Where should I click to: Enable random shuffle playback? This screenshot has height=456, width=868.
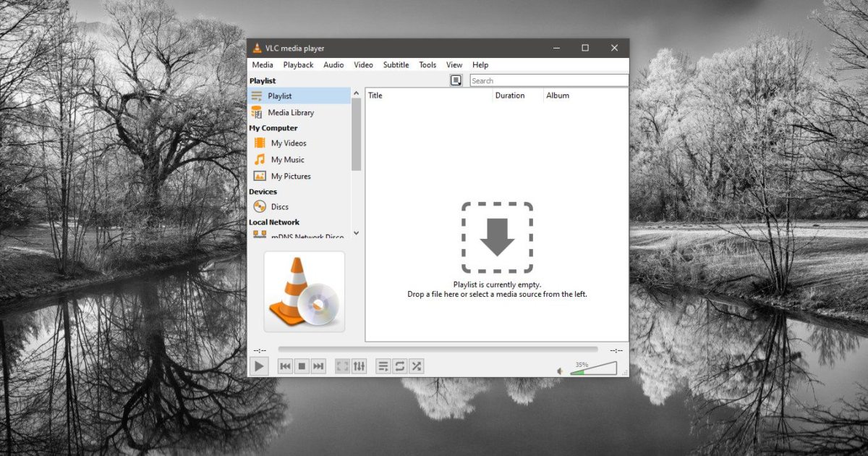[x=416, y=366]
